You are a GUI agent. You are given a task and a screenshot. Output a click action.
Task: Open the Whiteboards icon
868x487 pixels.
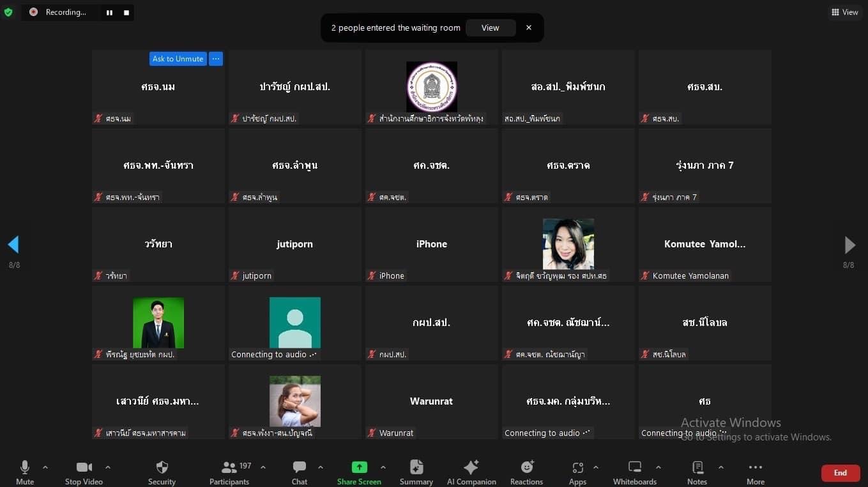point(635,467)
